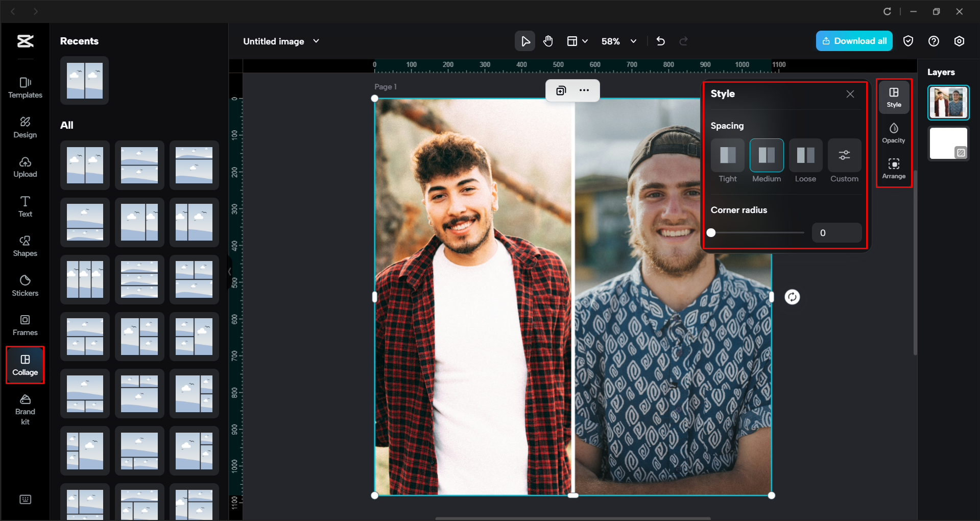Select the blank page thumbnail in Layers
The image size is (980, 521).
click(948, 144)
